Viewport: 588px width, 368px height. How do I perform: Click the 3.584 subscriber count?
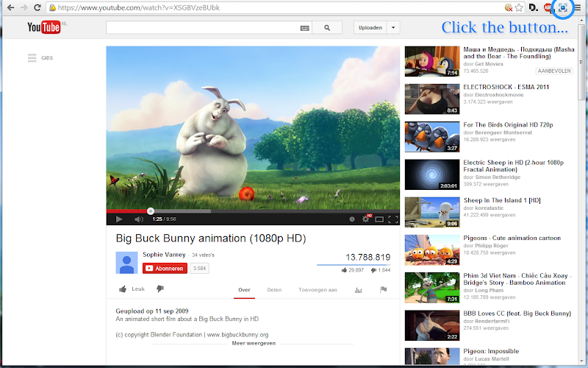(x=199, y=268)
